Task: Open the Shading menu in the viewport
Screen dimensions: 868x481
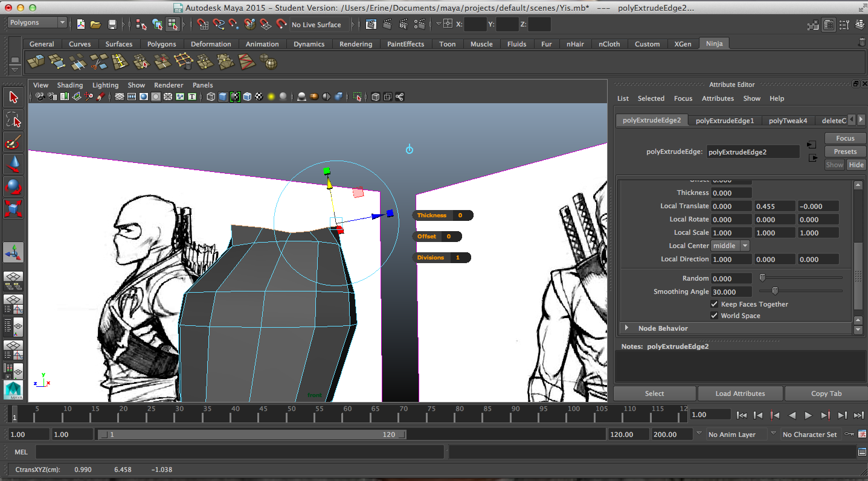Action: [x=70, y=85]
